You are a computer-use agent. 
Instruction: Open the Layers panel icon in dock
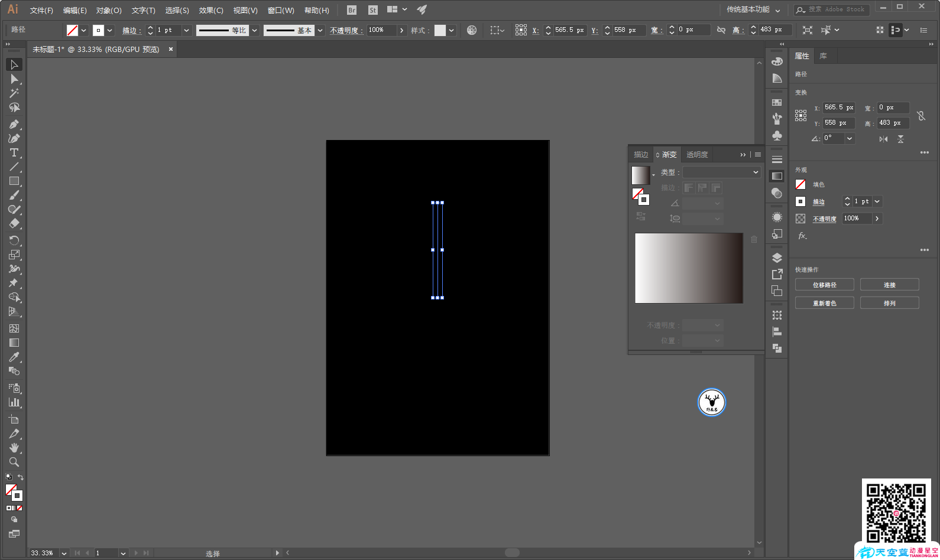(x=777, y=258)
